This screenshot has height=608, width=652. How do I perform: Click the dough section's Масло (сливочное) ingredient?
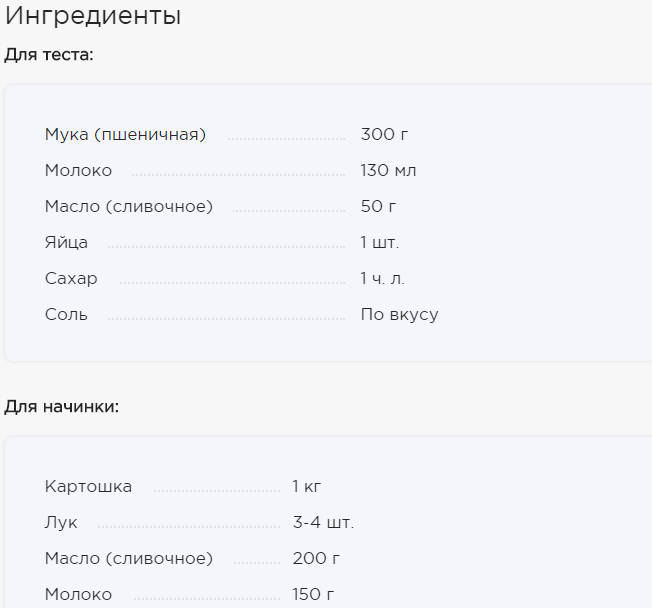point(129,207)
